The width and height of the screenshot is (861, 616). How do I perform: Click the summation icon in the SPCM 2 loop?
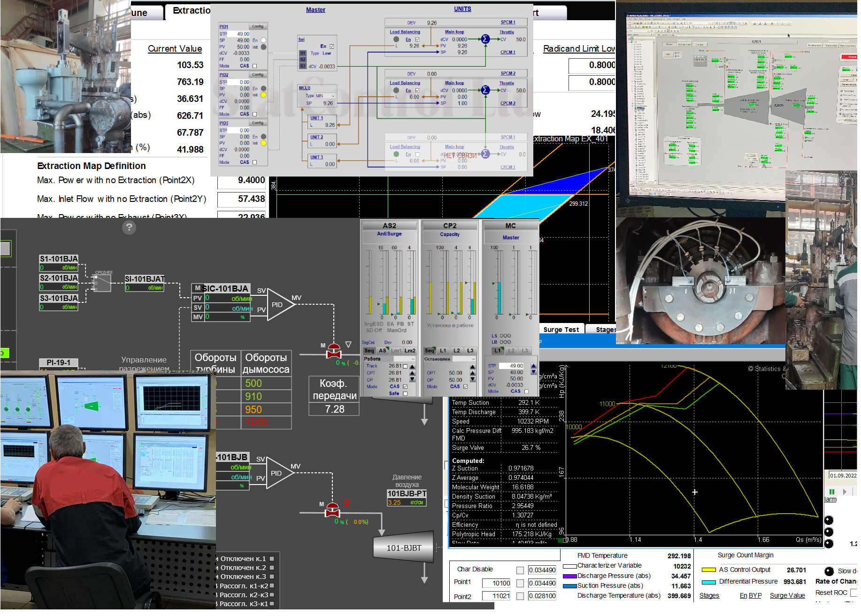pos(485,90)
